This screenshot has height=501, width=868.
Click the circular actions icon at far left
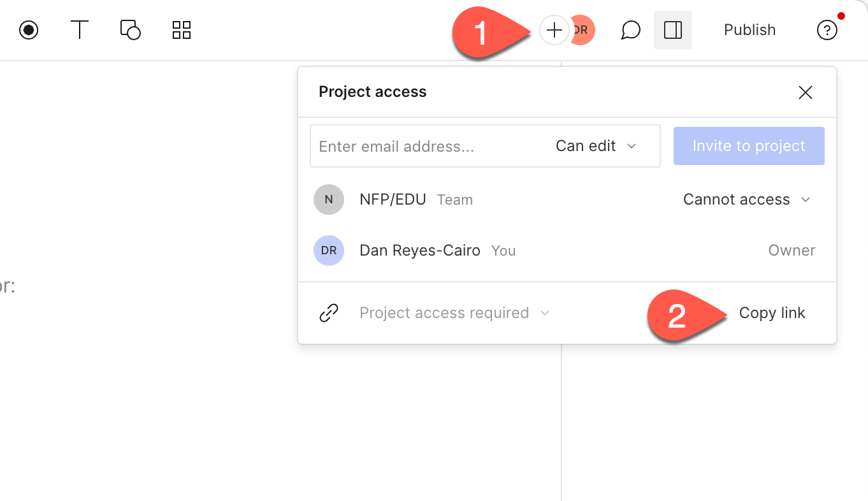28,29
